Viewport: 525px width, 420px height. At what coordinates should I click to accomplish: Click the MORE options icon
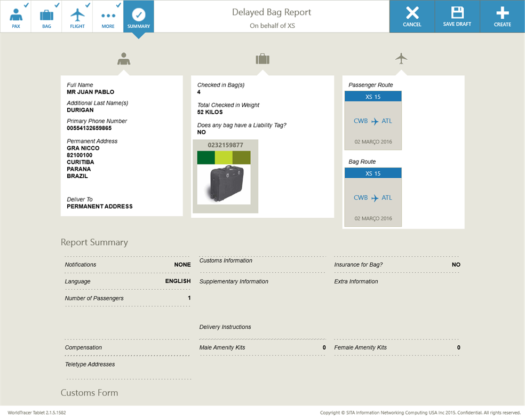(108, 16)
